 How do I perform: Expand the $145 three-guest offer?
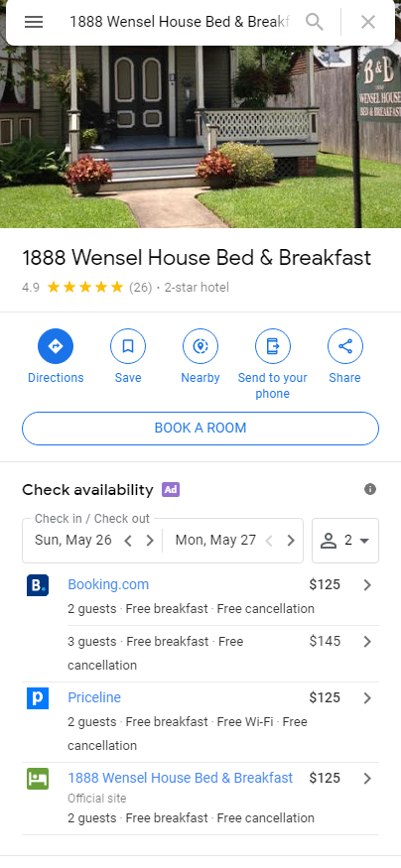pyautogui.click(x=367, y=642)
